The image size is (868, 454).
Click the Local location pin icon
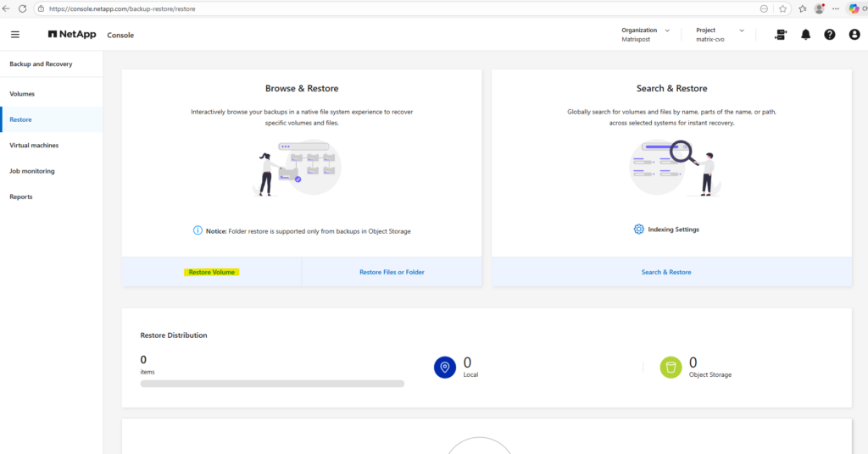[x=445, y=368]
